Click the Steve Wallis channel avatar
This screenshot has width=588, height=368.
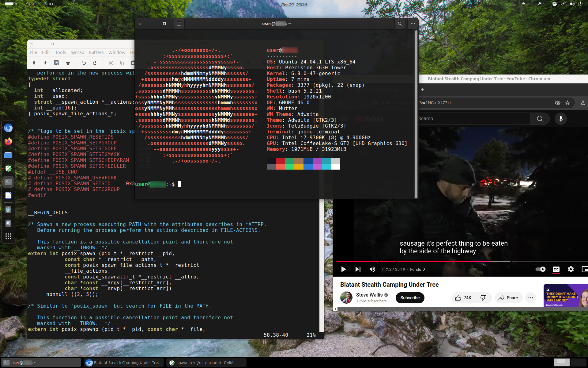point(346,297)
